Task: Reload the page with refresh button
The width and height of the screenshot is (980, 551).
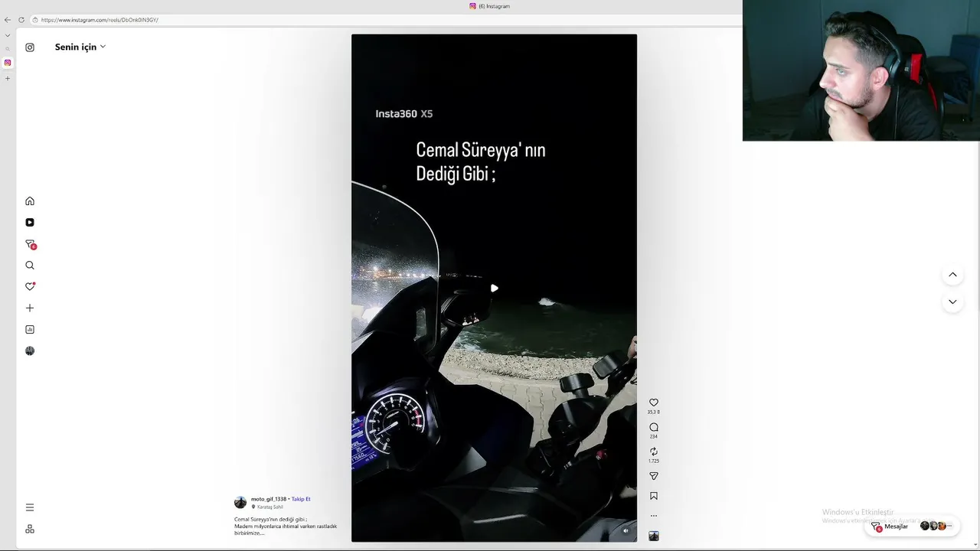Action: [x=21, y=20]
